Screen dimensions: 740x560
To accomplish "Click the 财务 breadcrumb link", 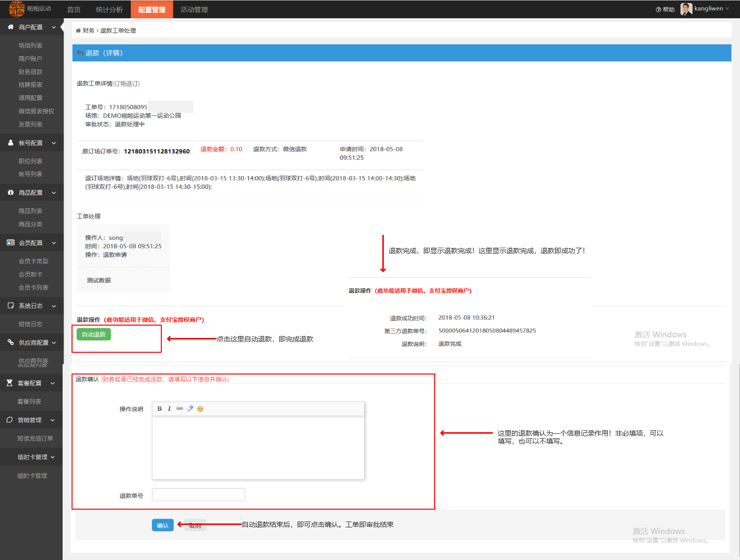I will pos(88,31).
